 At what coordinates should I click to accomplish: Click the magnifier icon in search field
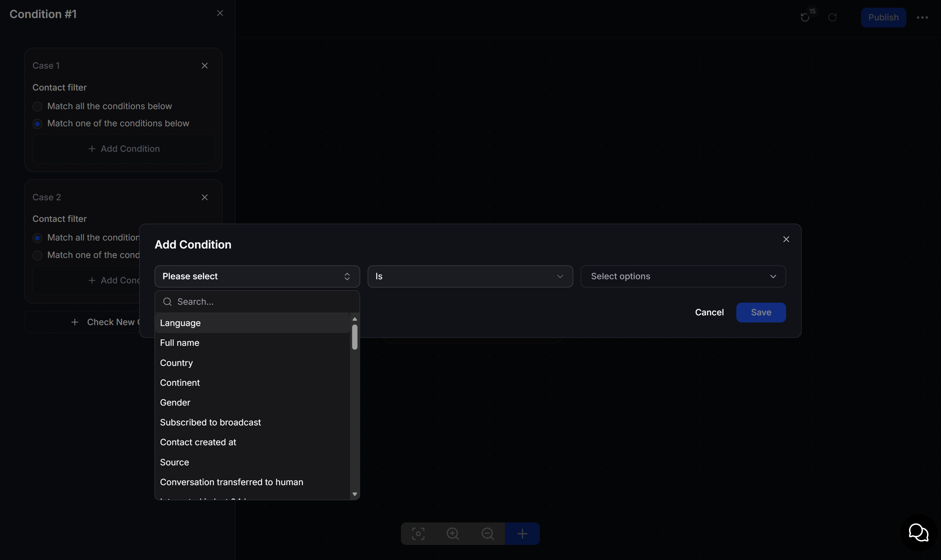pyautogui.click(x=167, y=301)
